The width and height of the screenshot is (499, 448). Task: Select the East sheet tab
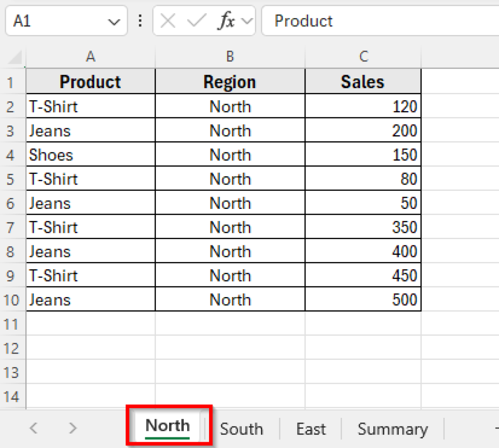pos(310,429)
